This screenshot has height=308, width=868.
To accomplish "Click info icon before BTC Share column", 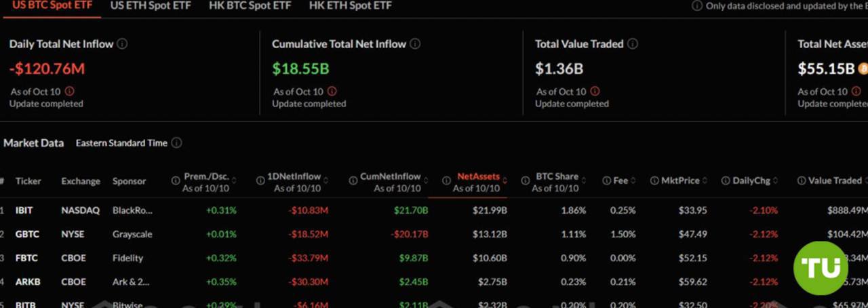I will pyautogui.click(x=526, y=180).
